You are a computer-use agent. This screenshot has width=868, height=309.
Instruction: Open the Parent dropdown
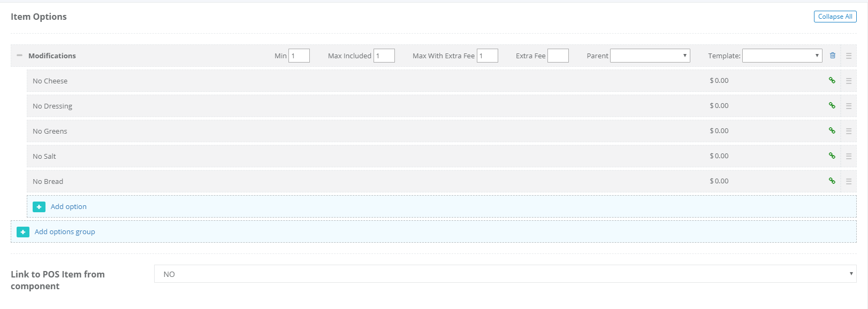tap(650, 56)
